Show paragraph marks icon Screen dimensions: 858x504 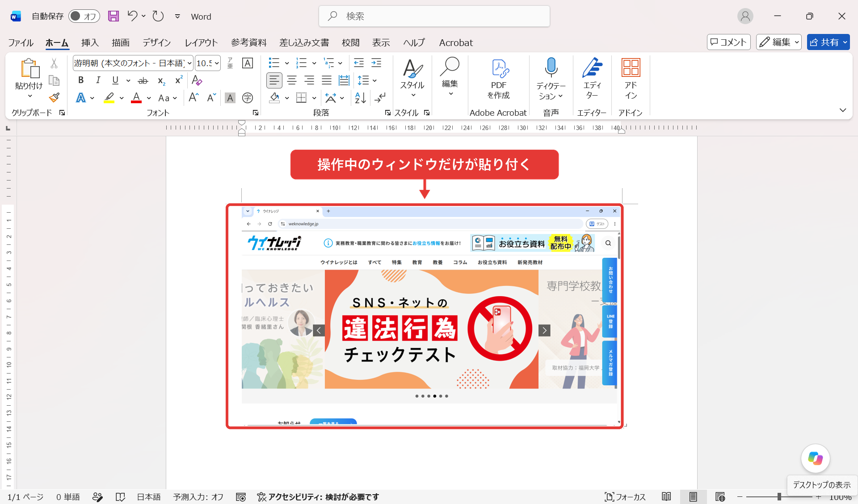[x=380, y=97]
